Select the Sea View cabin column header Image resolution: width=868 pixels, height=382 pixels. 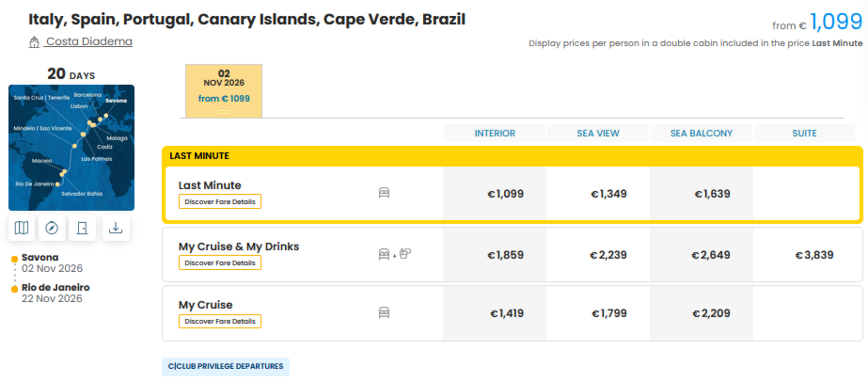(598, 133)
